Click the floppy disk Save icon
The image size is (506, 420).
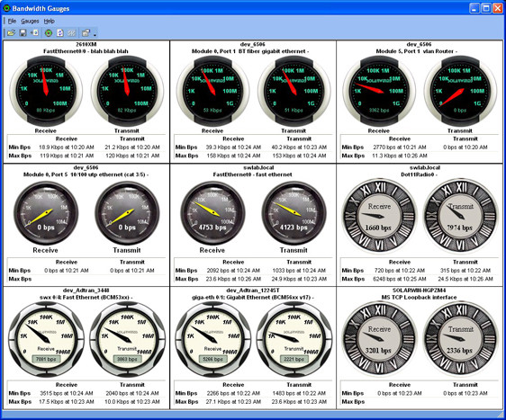click(23, 32)
